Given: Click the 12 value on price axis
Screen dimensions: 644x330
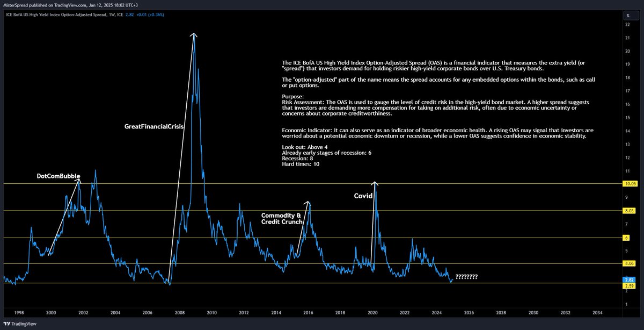Looking at the screenshot, I should tap(627, 157).
